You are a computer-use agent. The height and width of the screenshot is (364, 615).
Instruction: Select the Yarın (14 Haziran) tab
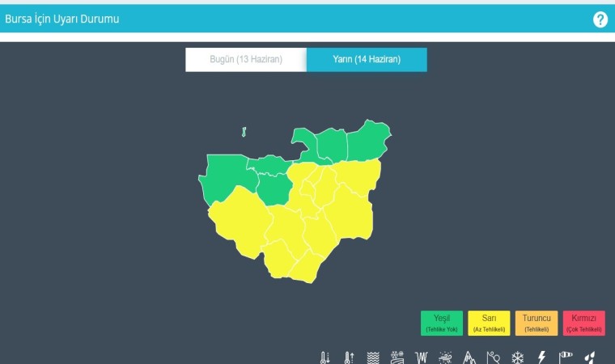(x=367, y=60)
